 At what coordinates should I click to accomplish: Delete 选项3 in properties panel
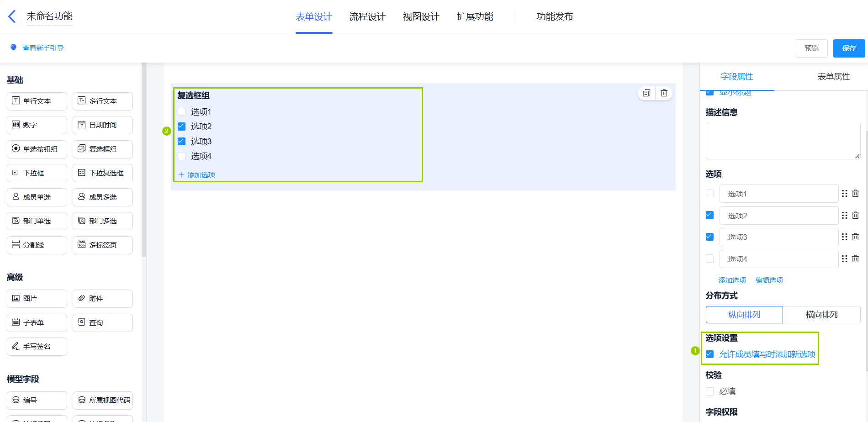coord(856,237)
